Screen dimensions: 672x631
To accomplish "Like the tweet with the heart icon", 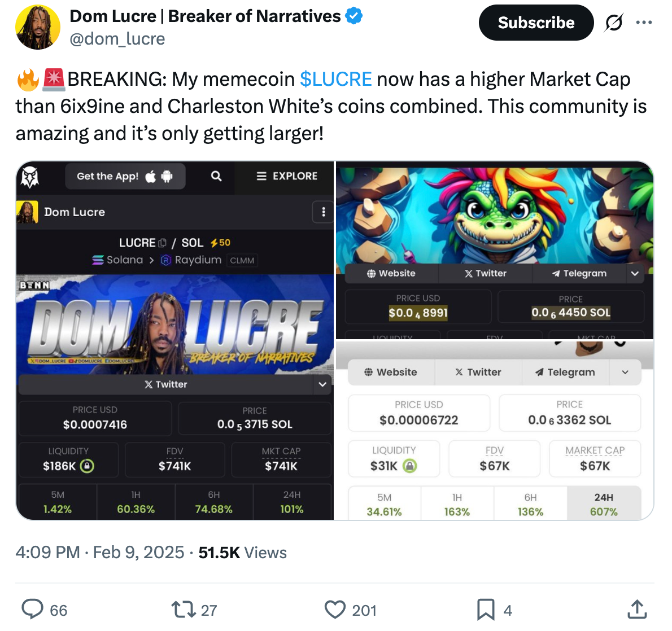I will [x=335, y=609].
